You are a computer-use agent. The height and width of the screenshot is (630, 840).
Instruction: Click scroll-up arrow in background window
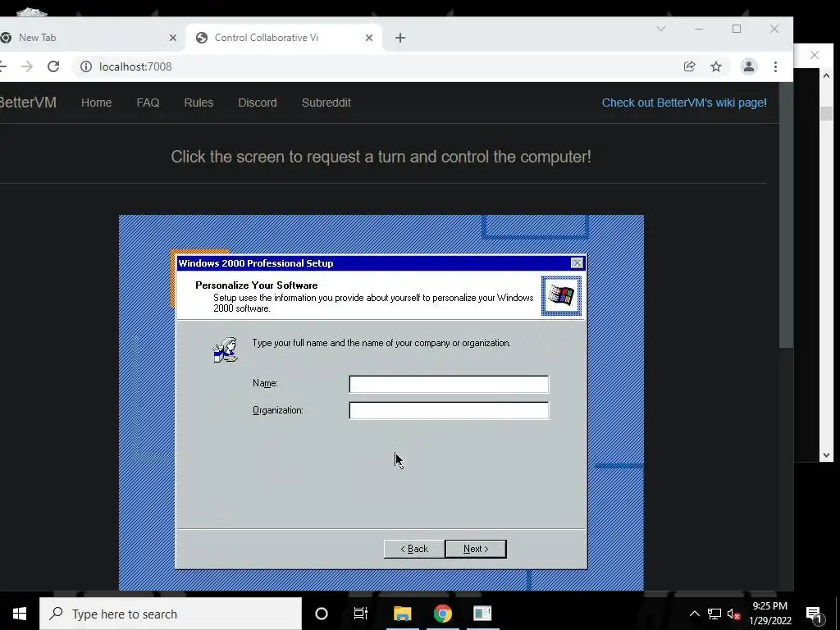tap(826, 75)
